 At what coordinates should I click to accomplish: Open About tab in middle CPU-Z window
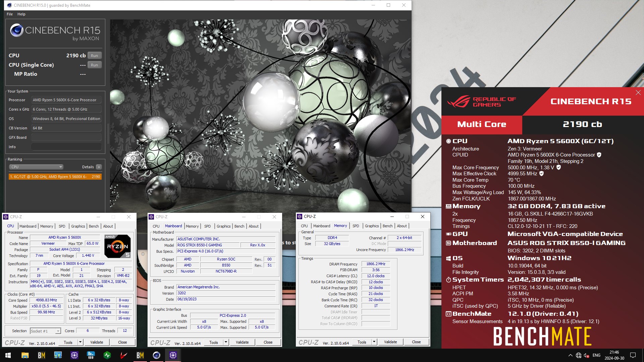point(254,226)
